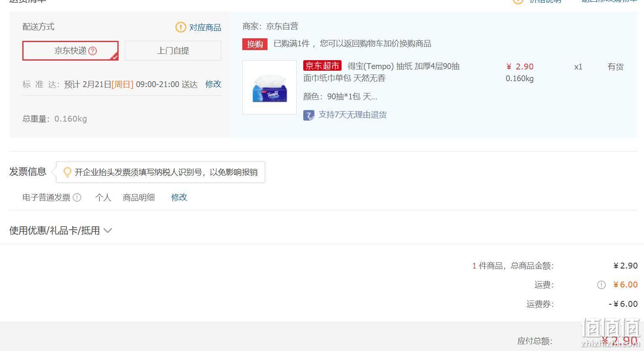
Task: Click the 有货 stock status text
Action: (615, 66)
